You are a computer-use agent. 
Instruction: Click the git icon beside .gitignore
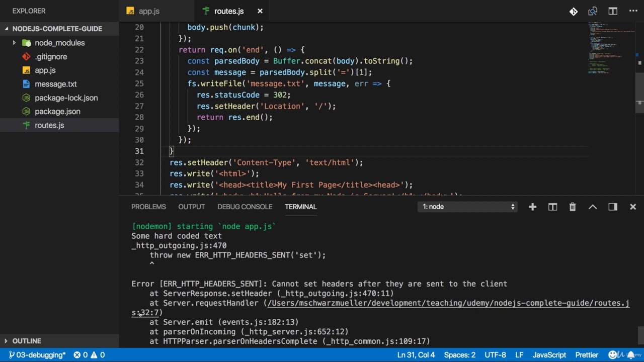point(26,57)
